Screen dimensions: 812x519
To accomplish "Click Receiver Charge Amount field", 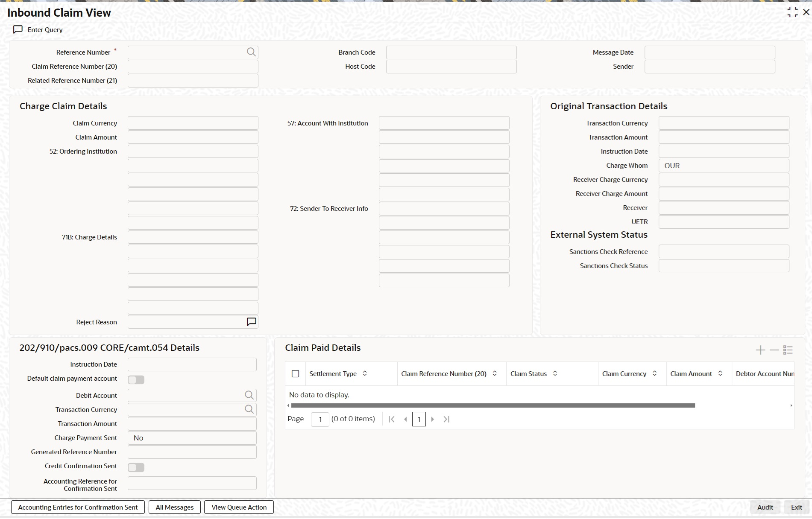I will point(724,193).
